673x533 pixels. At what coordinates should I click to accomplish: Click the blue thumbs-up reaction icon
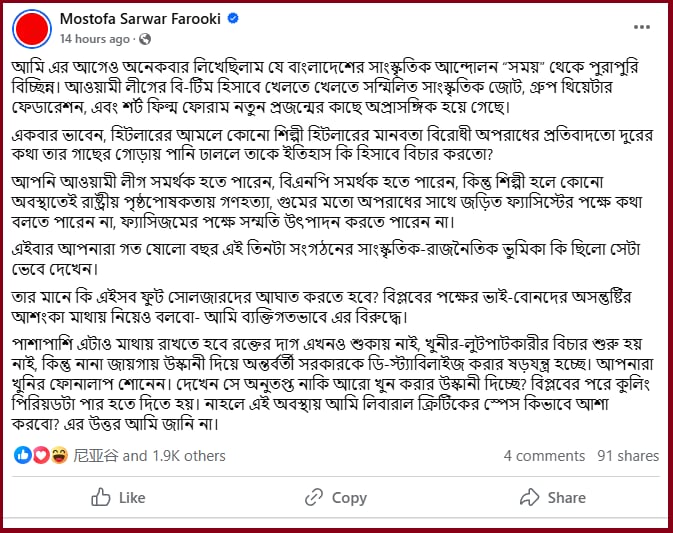(x=23, y=455)
